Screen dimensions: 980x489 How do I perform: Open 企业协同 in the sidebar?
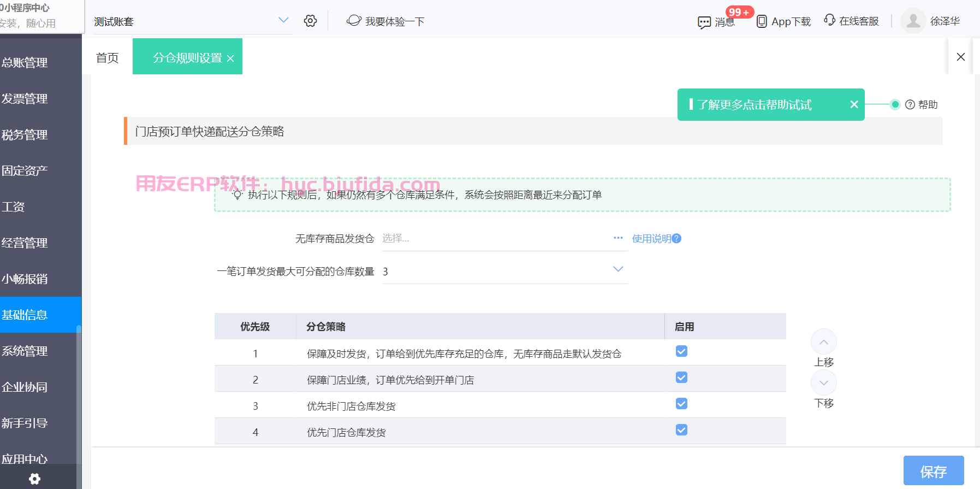click(x=41, y=387)
